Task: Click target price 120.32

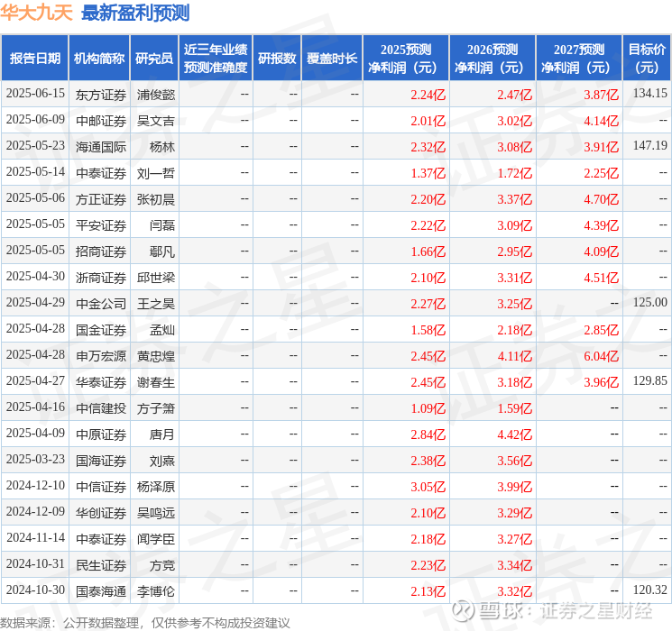Action: tap(649, 590)
